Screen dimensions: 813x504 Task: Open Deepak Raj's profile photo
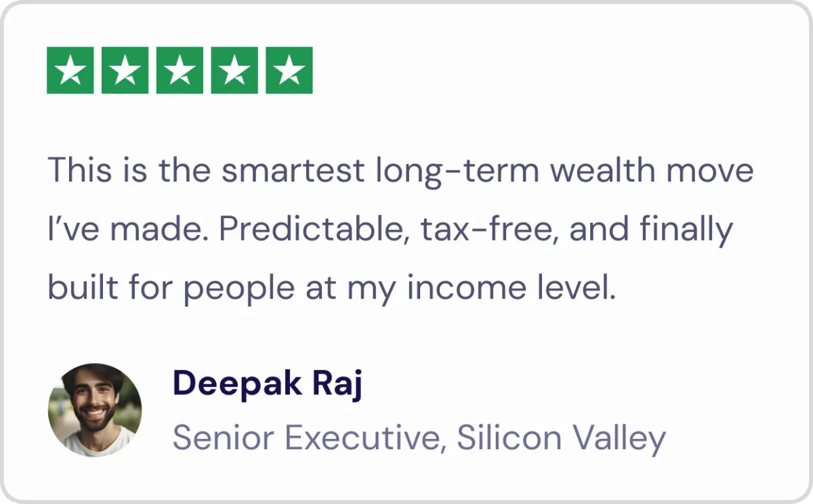(x=95, y=410)
